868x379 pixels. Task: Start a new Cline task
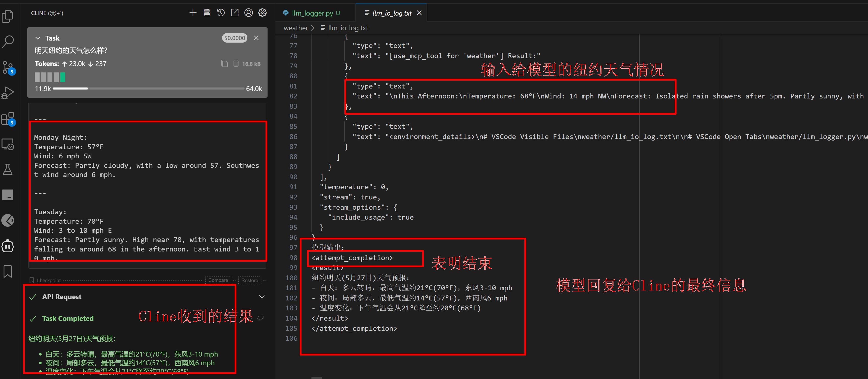[193, 13]
